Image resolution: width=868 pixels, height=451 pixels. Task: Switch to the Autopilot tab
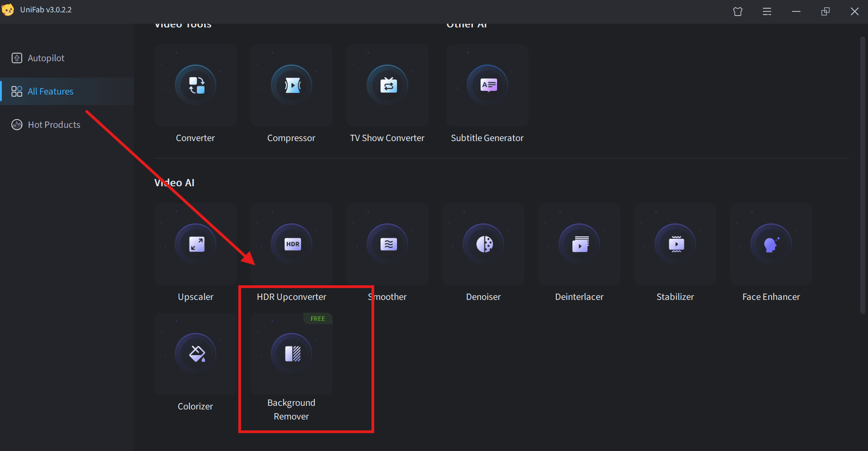click(x=46, y=58)
